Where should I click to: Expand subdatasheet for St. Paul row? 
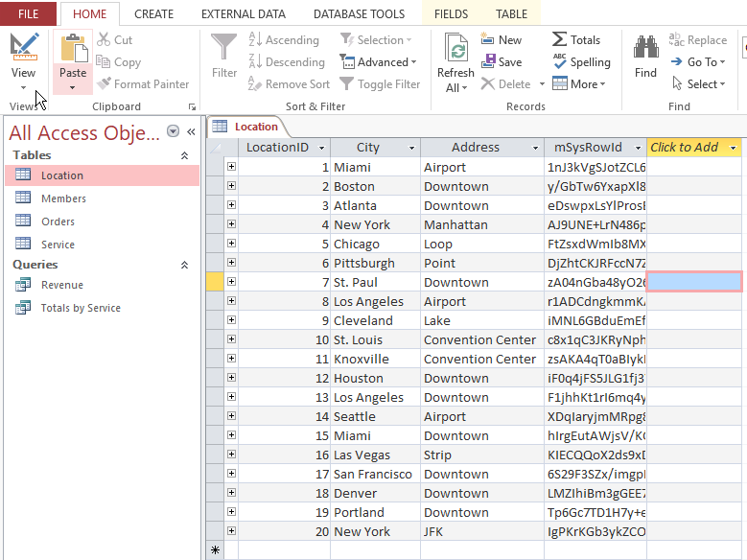pos(231,281)
